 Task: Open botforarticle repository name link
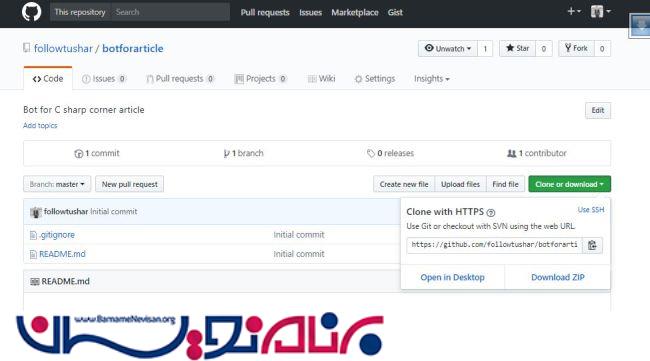tap(133, 48)
